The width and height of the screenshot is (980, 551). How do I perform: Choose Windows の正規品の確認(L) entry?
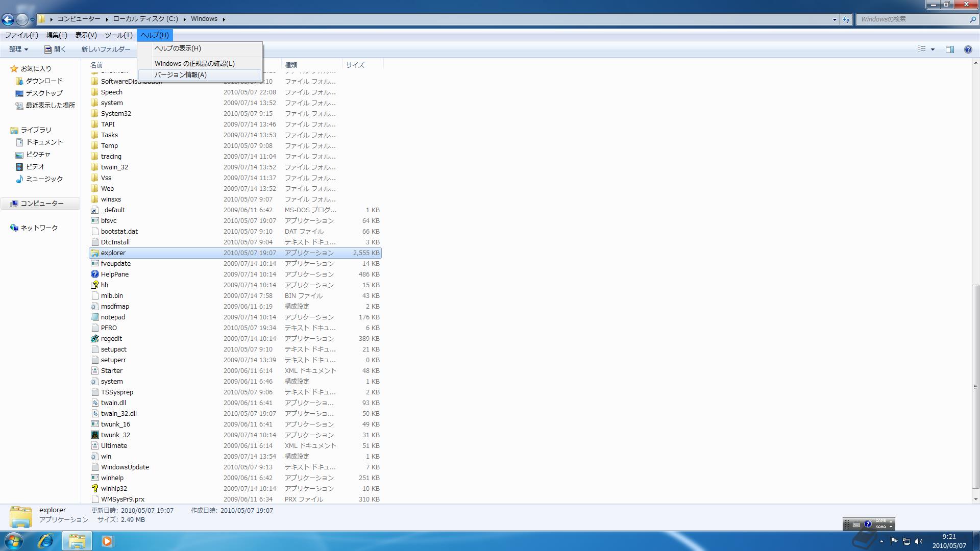pyautogui.click(x=200, y=64)
